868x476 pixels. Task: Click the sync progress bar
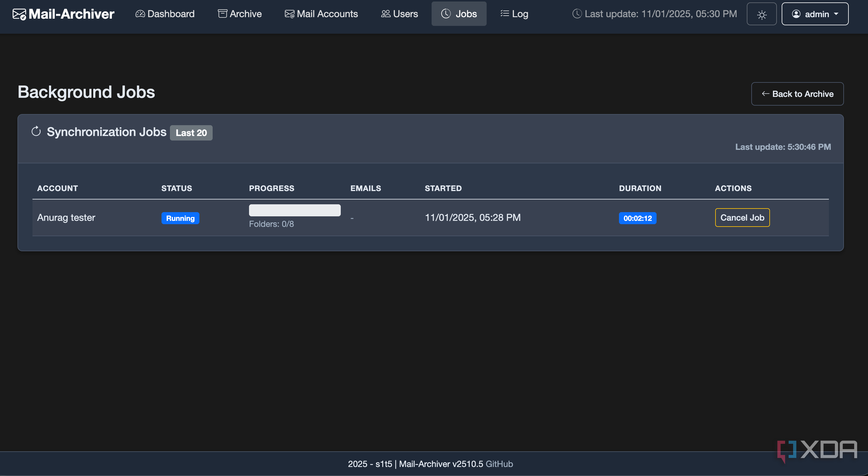tap(295, 210)
